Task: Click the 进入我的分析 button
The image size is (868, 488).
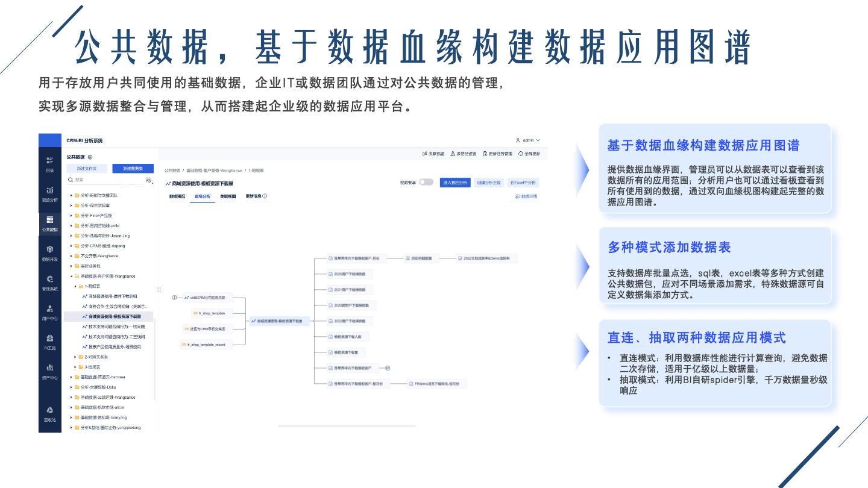Action: pyautogui.click(x=454, y=183)
